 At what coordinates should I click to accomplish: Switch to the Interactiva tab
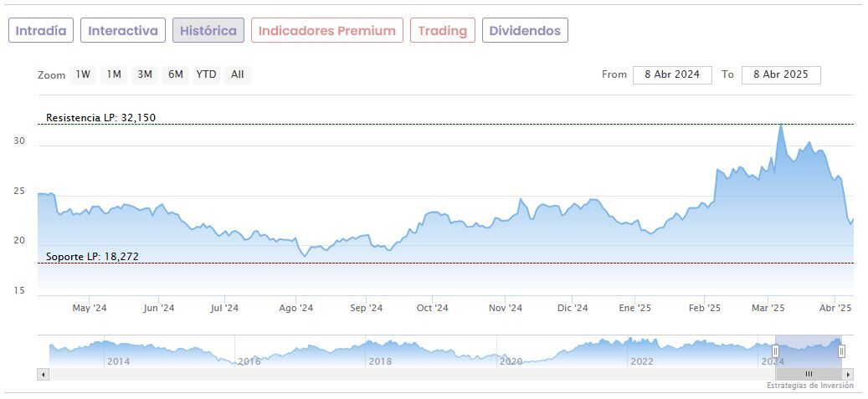123,31
